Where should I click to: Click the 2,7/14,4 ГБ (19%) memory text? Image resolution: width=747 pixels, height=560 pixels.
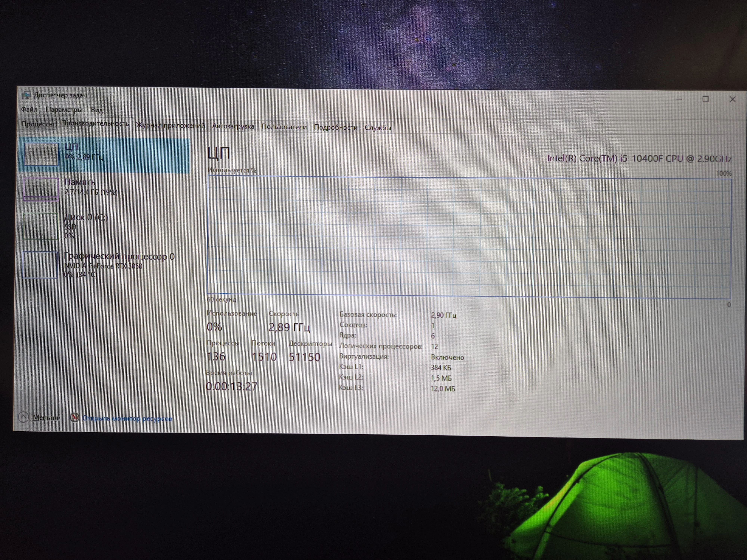(91, 192)
